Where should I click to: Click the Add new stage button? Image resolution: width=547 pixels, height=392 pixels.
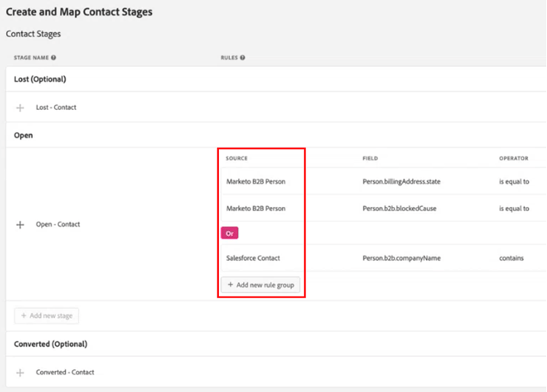coord(47,315)
